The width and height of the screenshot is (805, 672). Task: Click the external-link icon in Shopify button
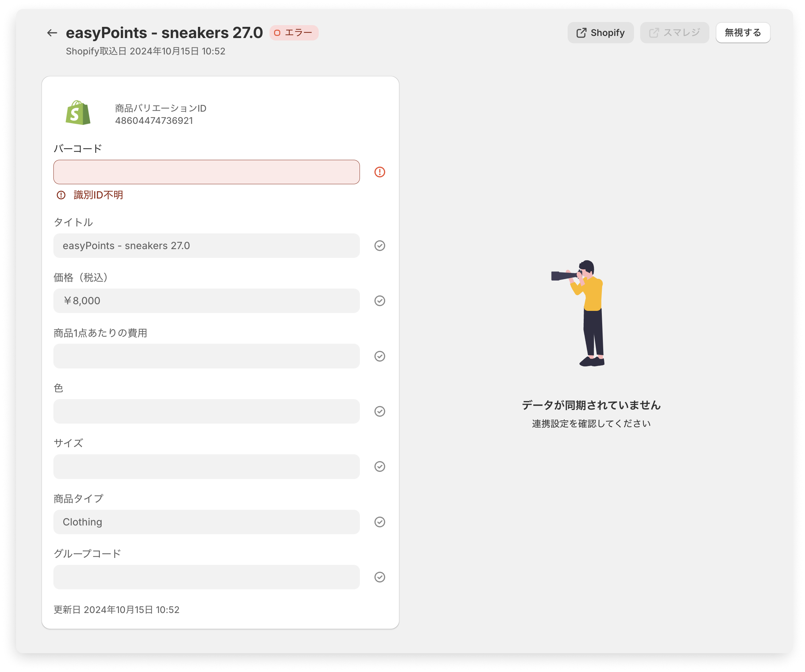tap(581, 32)
